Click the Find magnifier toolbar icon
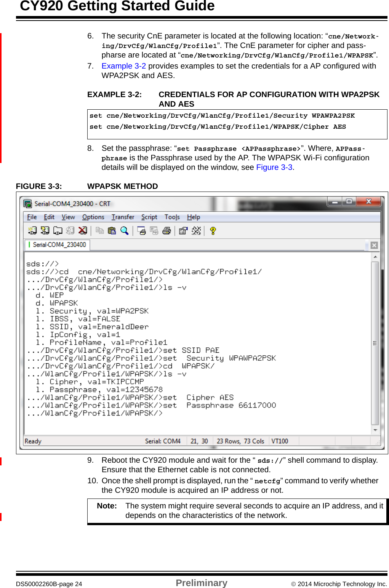Screen dimensions: 389x588 (124, 230)
